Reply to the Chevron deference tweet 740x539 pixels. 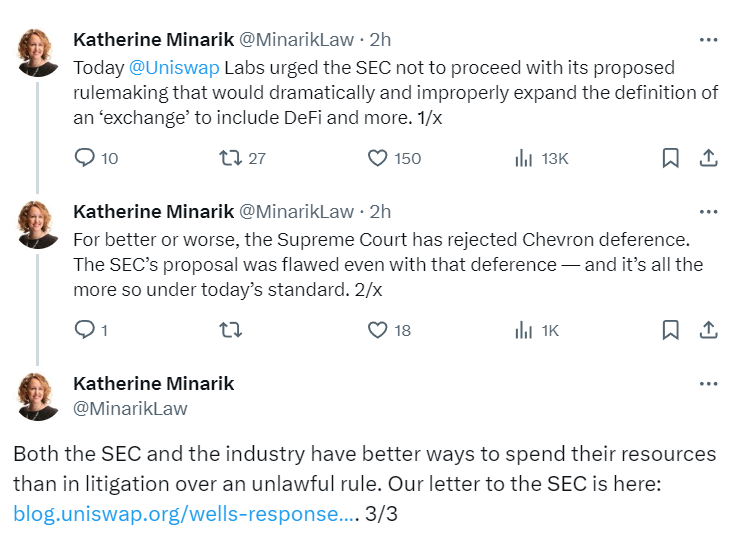[x=85, y=330]
